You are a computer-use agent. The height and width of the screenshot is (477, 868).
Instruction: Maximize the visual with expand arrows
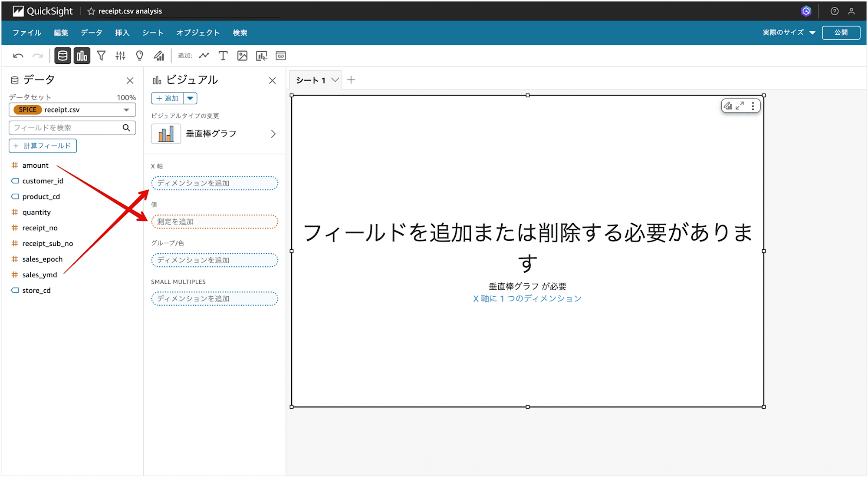[x=740, y=106]
